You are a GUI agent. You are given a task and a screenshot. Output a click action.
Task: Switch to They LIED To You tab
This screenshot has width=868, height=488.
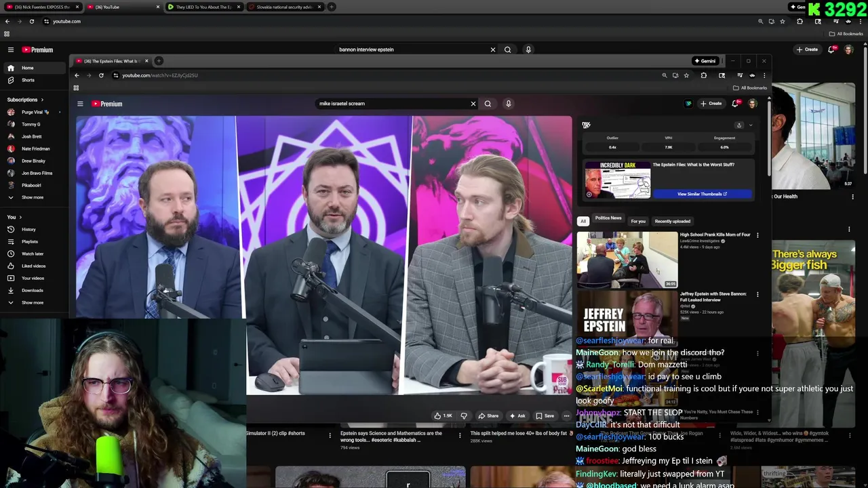pos(202,7)
